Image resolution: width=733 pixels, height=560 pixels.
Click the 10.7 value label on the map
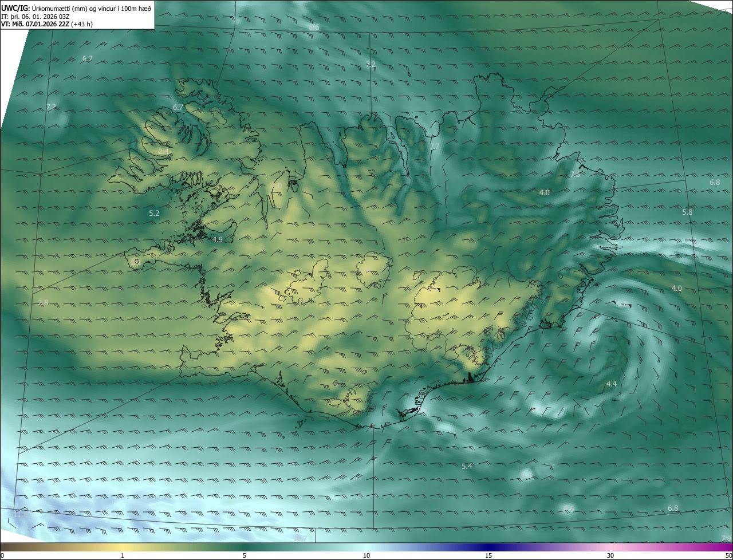pyautogui.click(x=300, y=538)
